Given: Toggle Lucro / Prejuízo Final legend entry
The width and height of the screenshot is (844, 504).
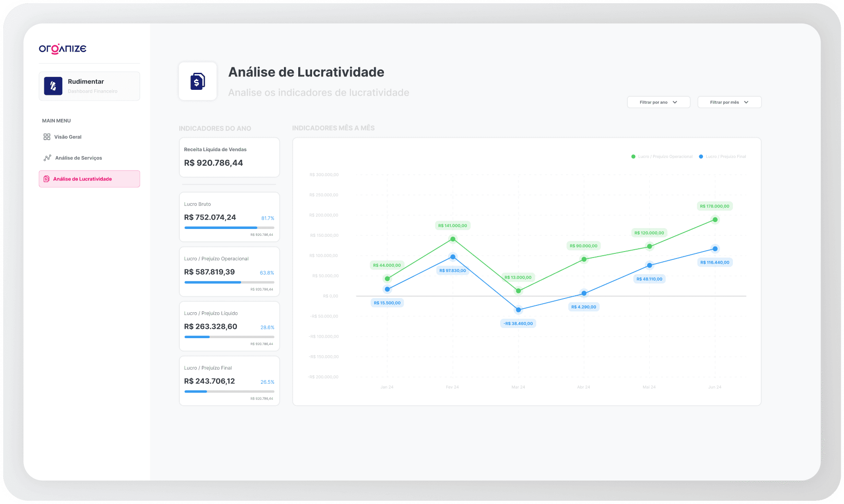Looking at the screenshot, I should click(x=722, y=157).
